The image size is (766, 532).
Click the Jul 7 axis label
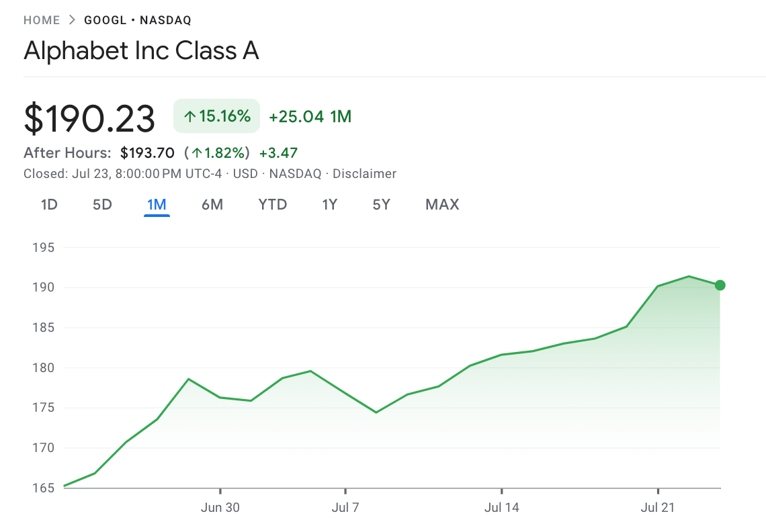(x=345, y=508)
